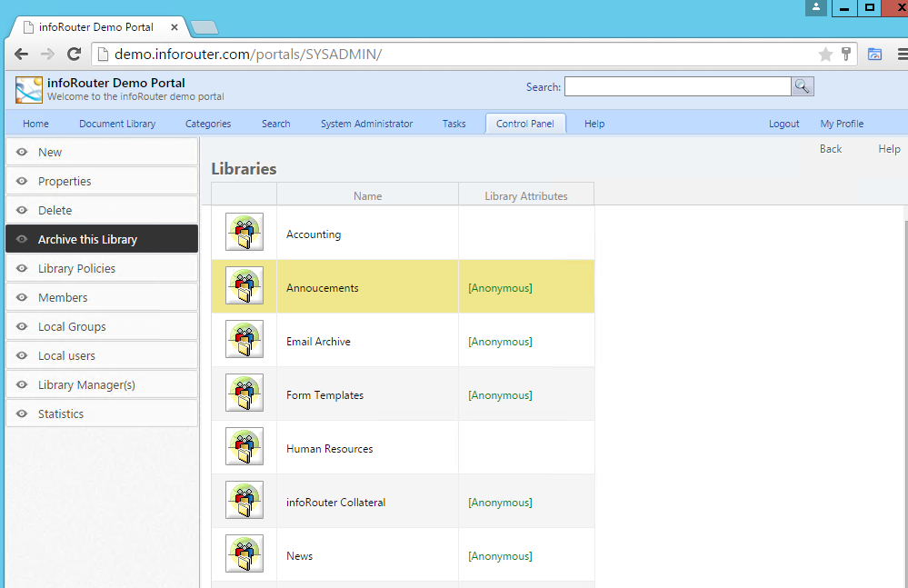Open Local Groups
This screenshot has height=588, width=908.
(102, 326)
